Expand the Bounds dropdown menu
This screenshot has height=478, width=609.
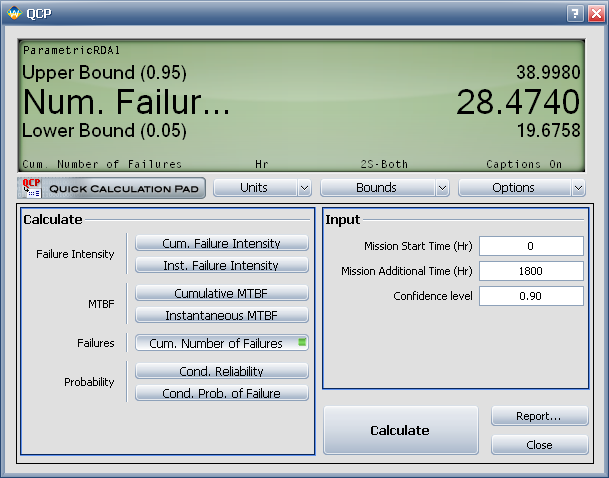pyautogui.click(x=384, y=188)
